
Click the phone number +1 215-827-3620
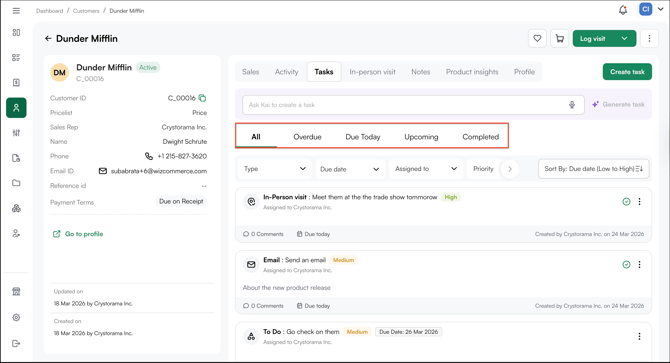tap(182, 156)
